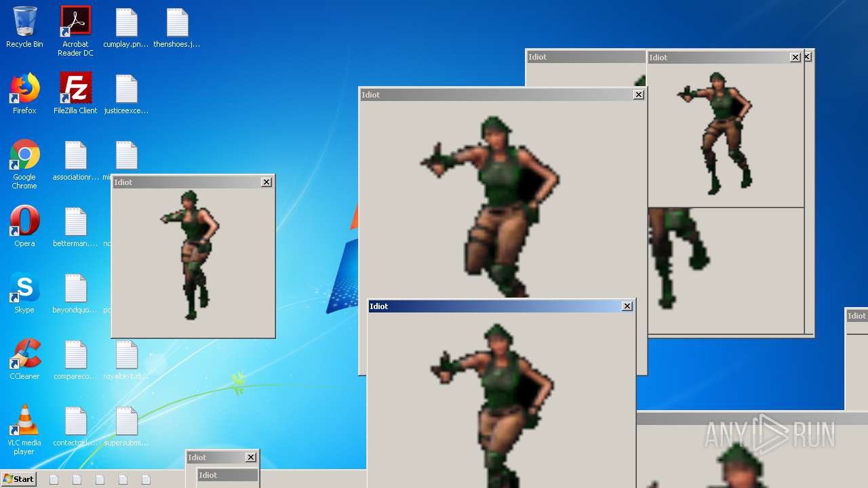Select the cumplay.pn... file icon
This screenshot has height=488, width=868.
coord(126,27)
